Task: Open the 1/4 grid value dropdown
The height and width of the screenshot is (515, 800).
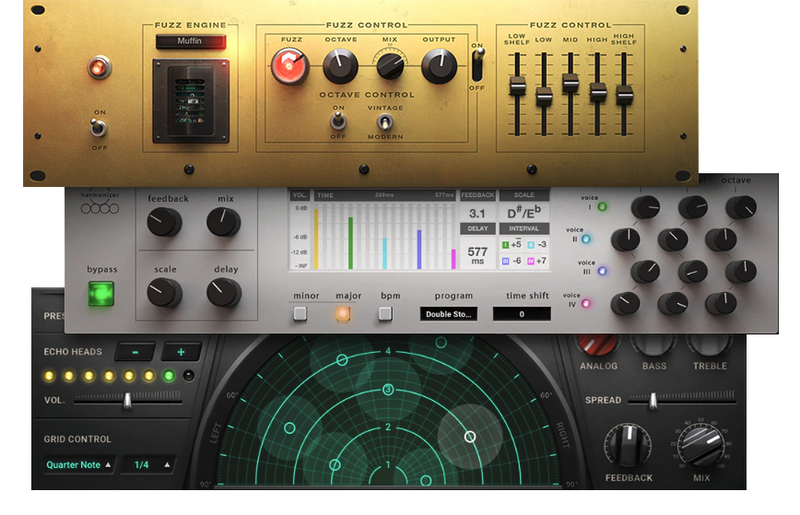Action: click(x=150, y=465)
